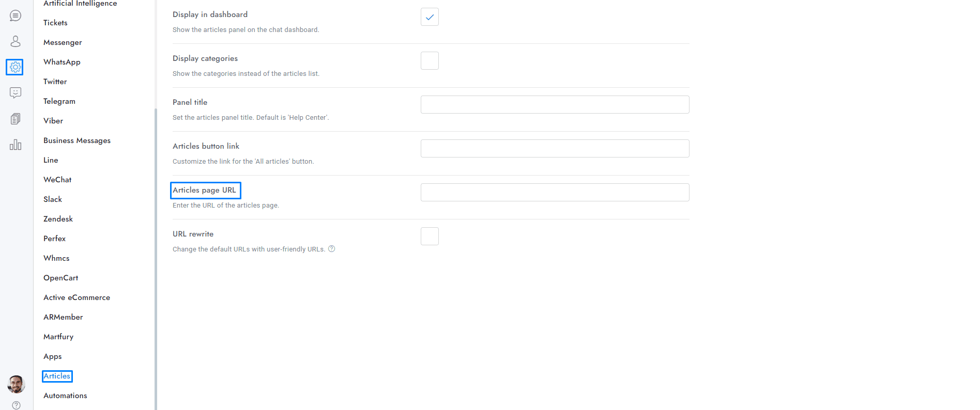Viewport: 980px width, 410px height.
Task: Click the info icon beside URL rewrite description
Action: pyautogui.click(x=332, y=249)
